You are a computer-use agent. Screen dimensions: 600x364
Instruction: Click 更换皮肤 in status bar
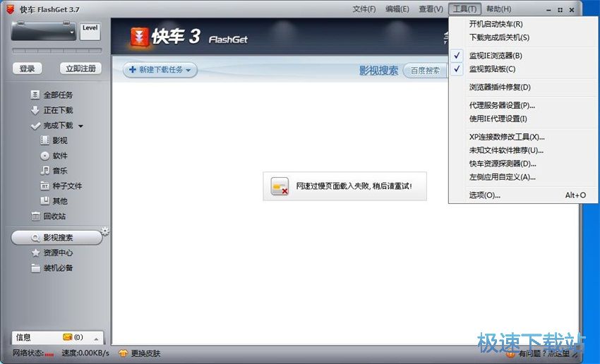click(145, 353)
